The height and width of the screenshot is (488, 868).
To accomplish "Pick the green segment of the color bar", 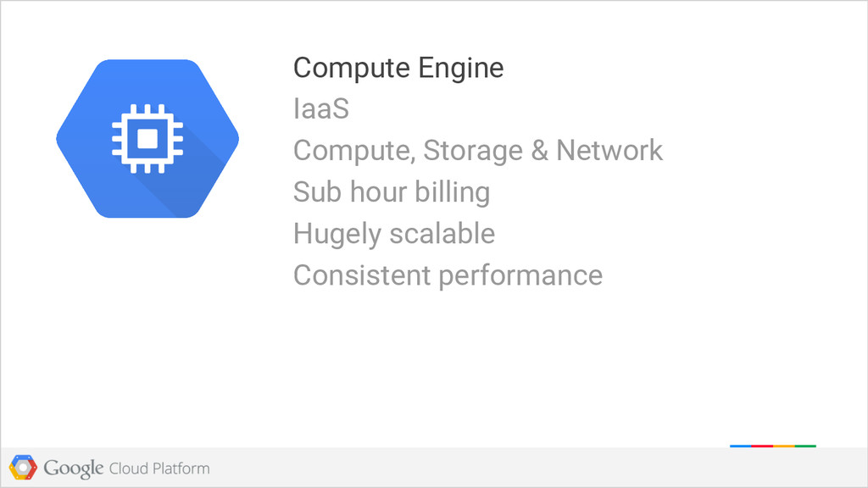I will pos(805,445).
